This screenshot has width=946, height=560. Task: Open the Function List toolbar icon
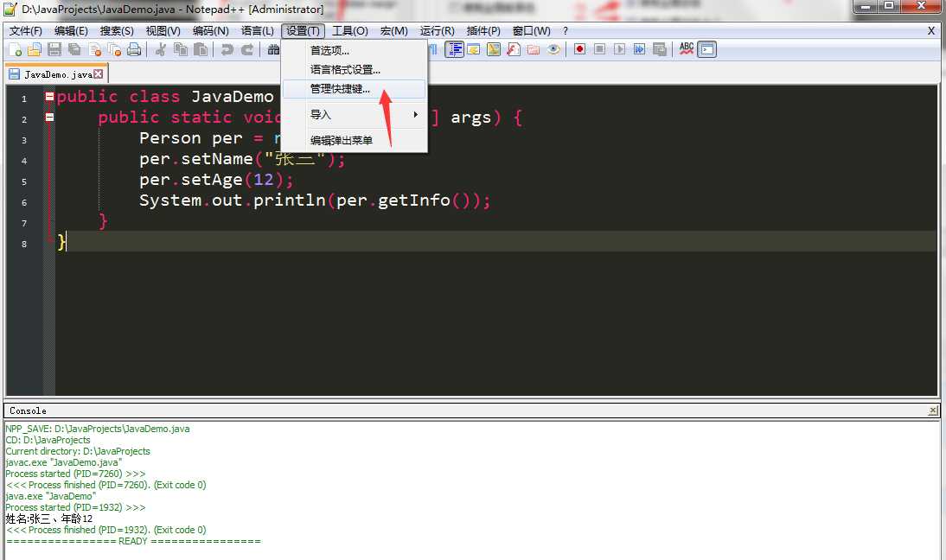(x=514, y=49)
